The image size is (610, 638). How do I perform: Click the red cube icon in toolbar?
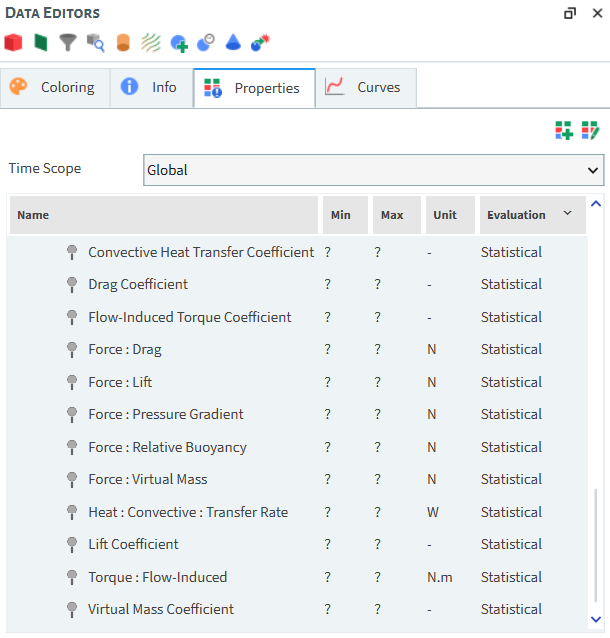click(13, 43)
